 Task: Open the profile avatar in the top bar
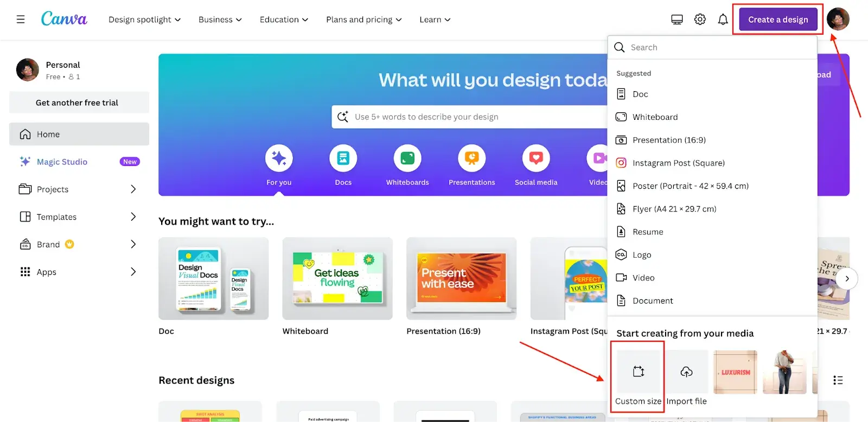[838, 20]
